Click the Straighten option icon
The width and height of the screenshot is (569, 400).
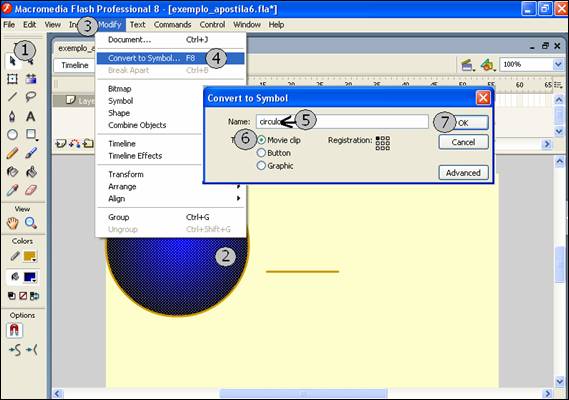click(32, 350)
